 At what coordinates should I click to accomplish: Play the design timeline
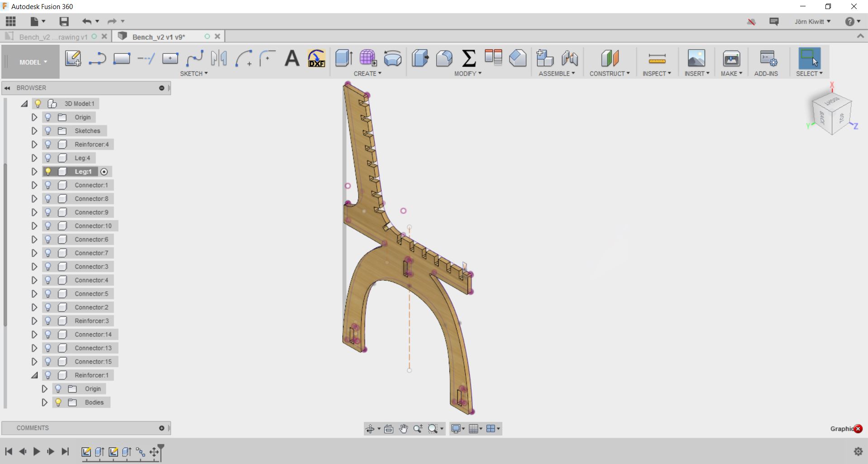[37, 451]
